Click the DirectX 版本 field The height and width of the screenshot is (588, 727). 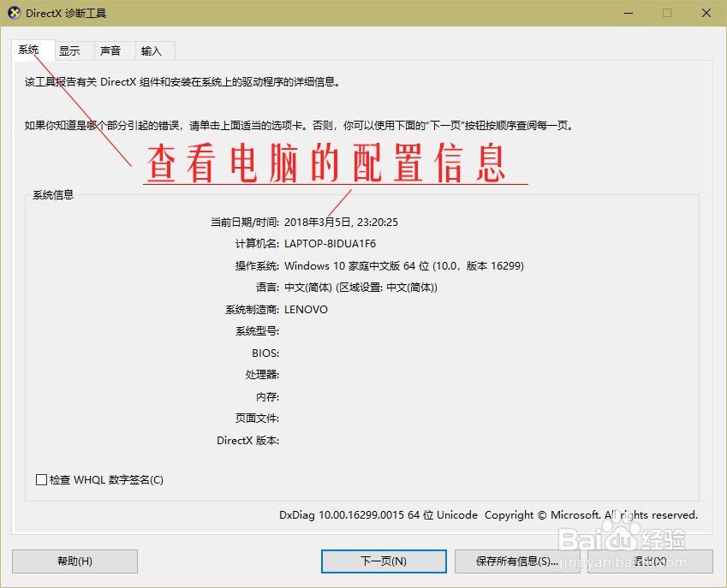pos(247,440)
